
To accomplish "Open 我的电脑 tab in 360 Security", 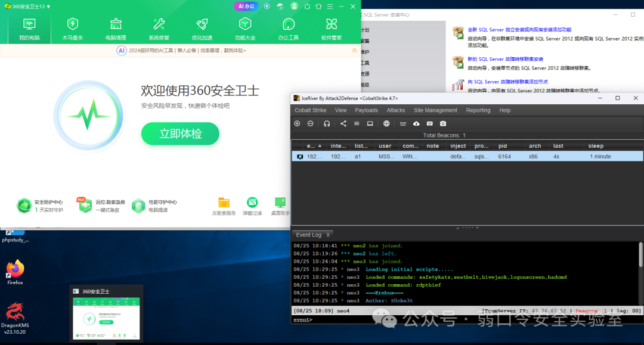I will 29,29.
